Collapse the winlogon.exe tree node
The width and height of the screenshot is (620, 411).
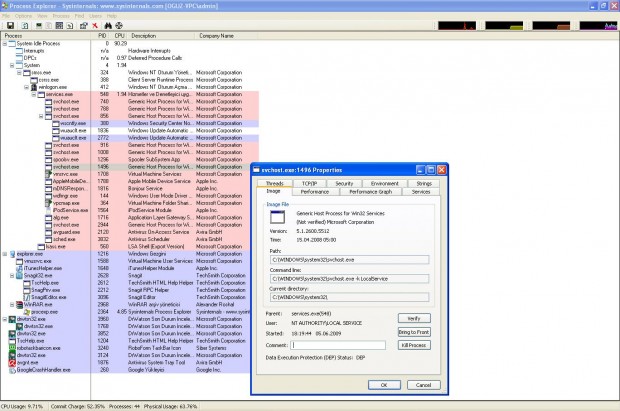[26, 87]
